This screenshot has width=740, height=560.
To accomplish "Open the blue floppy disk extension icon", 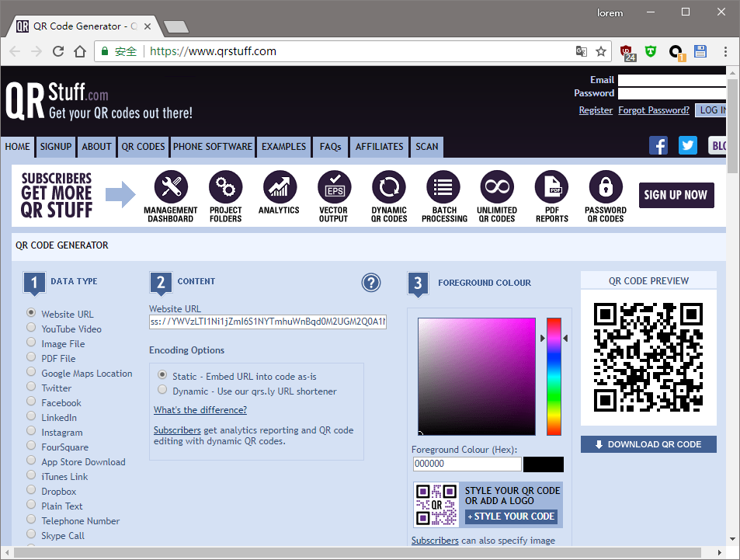I will pos(700,51).
